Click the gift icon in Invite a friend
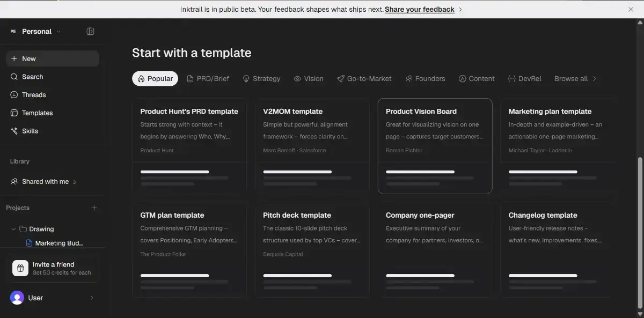644x318 pixels. 20,268
